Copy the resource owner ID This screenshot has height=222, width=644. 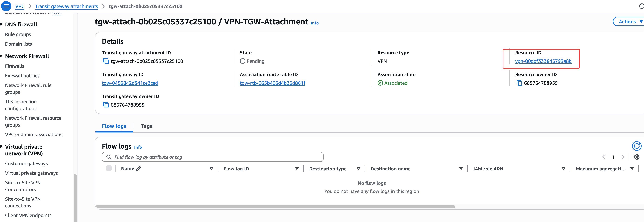coord(519,83)
